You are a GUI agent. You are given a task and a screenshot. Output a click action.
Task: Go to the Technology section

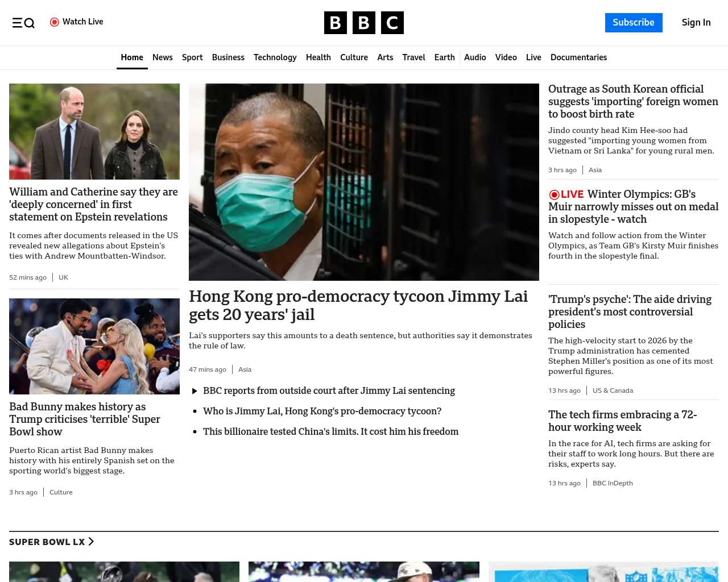coord(275,57)
